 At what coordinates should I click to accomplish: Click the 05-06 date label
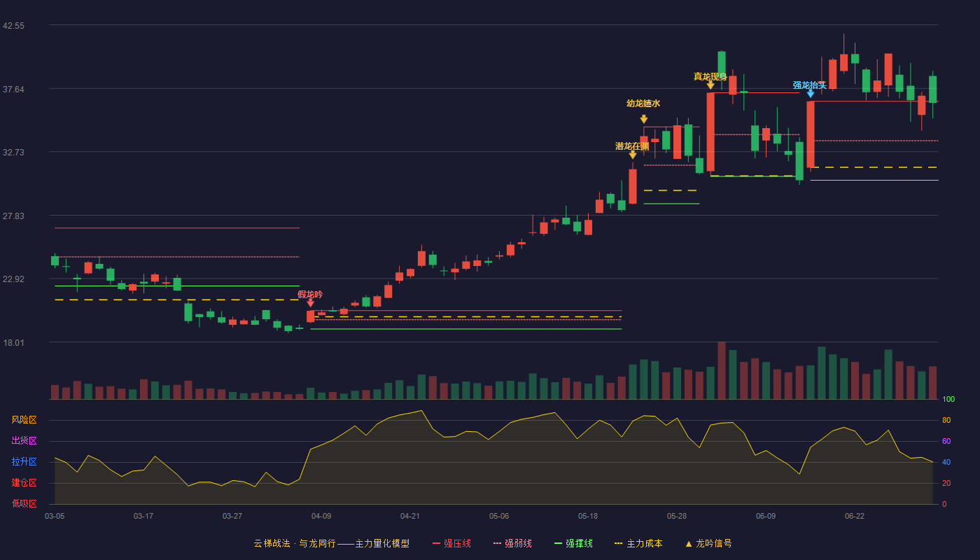499,516
